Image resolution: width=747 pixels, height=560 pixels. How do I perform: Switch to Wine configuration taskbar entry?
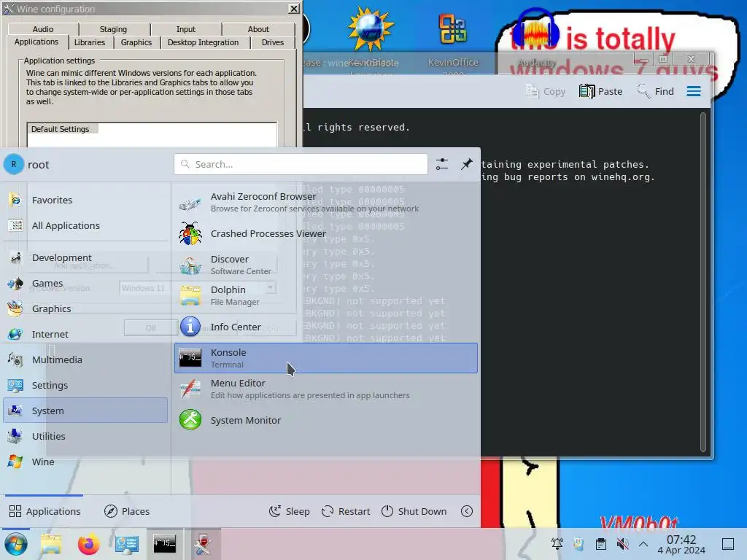tap(203, 544)
